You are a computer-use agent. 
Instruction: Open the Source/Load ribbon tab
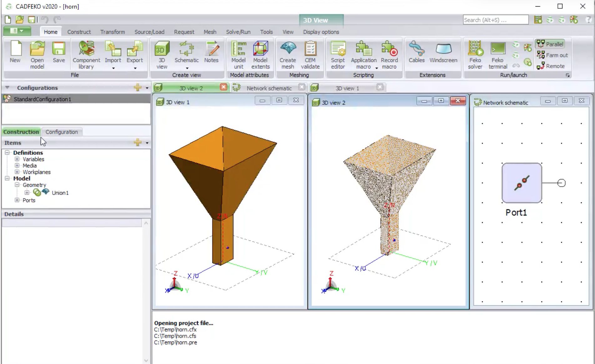[x=149, y=32]
